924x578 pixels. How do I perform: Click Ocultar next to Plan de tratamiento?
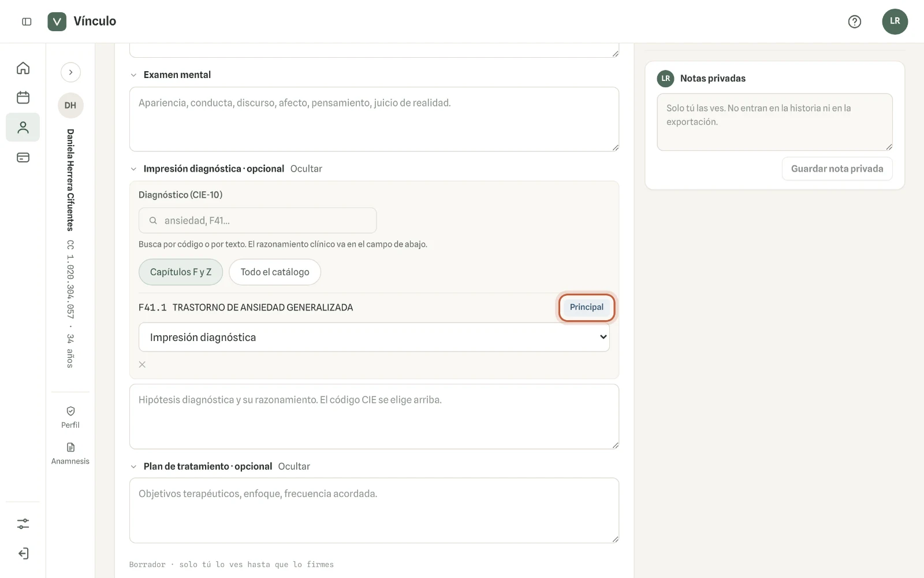pyautogui.click(x=294, y=466)
